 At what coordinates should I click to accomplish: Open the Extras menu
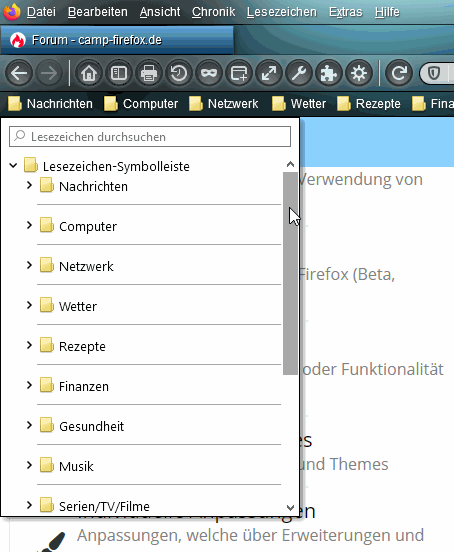pyautogui.click(x=345, y=12)
